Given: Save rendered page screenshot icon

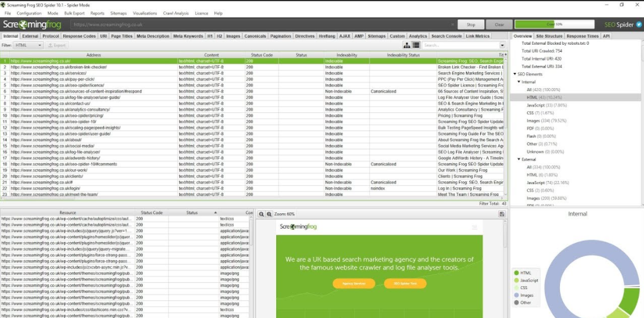Looking at the screenshot, I should point(501,214).
